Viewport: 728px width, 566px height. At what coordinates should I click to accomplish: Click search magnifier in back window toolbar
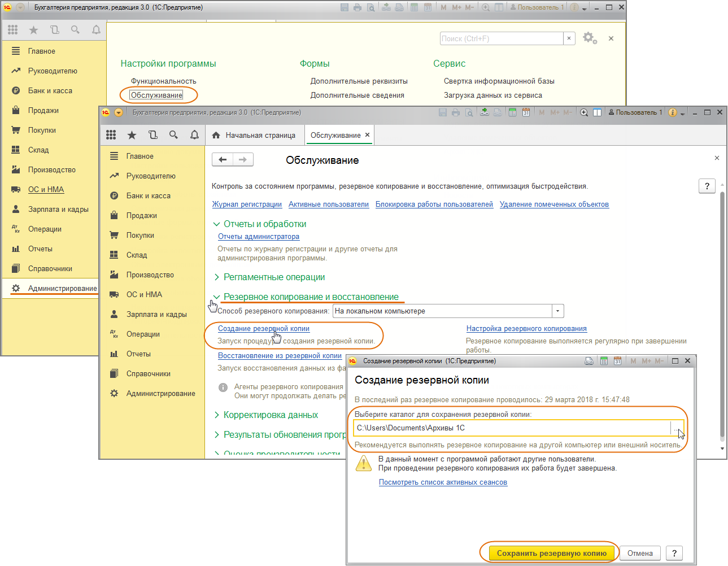click(75, 30)
